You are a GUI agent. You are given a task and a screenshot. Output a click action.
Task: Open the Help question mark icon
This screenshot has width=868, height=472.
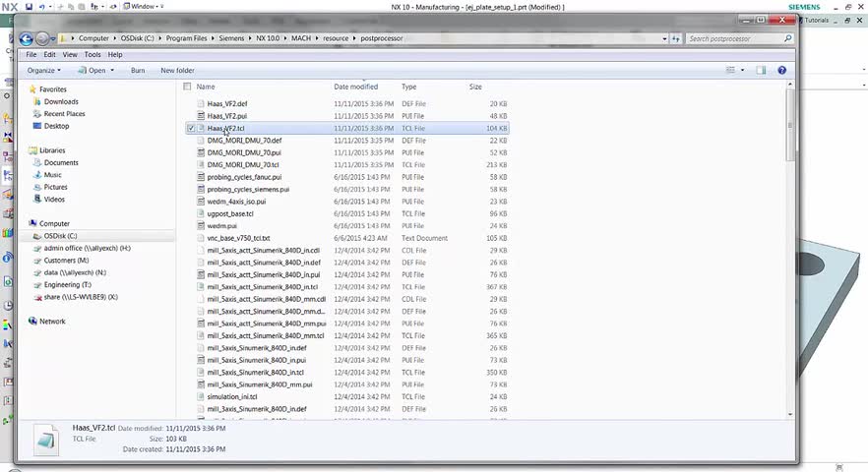coord(781,70)
